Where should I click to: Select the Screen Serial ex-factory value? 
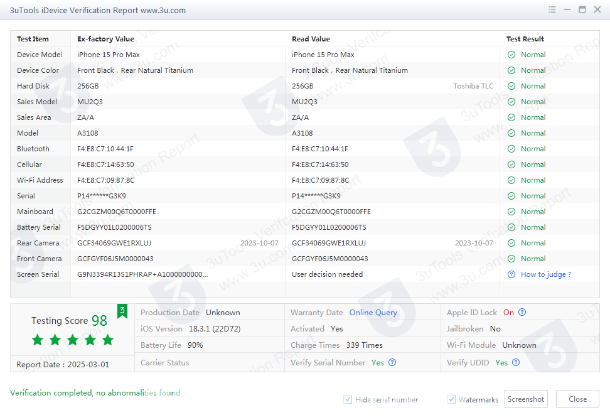[143, 274]
